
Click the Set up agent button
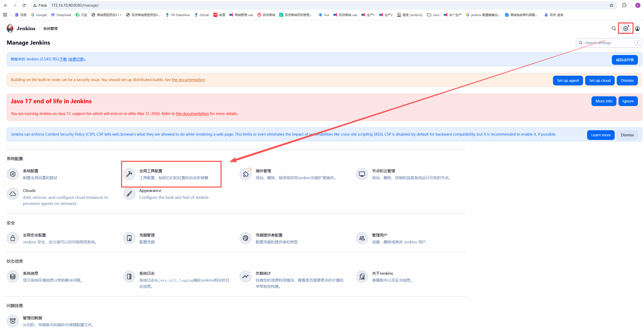click(x=568, y=81)
